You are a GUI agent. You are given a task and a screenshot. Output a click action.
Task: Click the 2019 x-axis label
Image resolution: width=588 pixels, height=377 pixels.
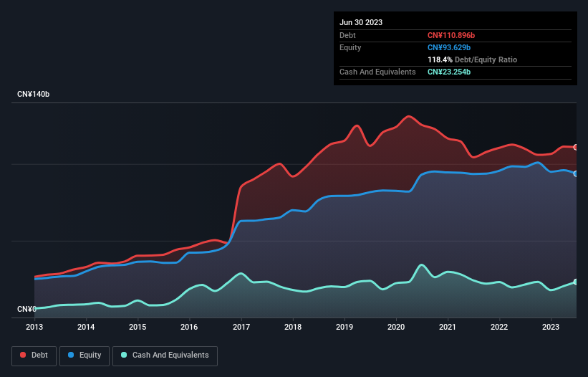pyautogui.click(x=344, y=327)
